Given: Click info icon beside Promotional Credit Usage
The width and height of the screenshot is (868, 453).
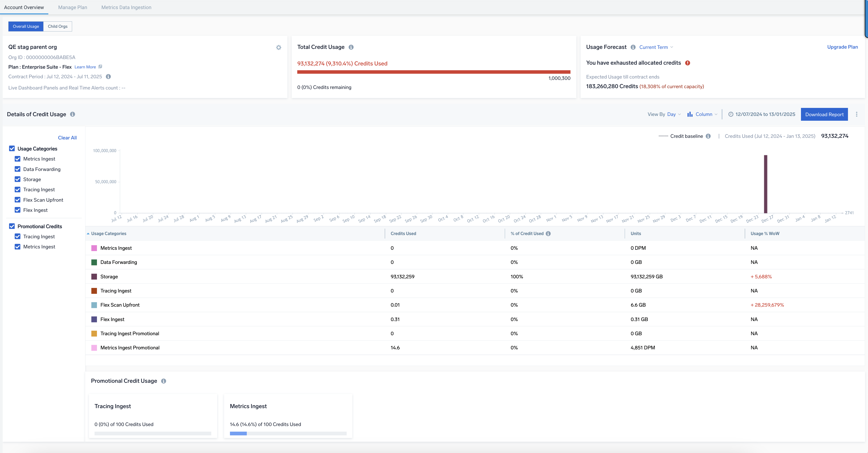Looking at the screenshot, I should tap(163, 381).
